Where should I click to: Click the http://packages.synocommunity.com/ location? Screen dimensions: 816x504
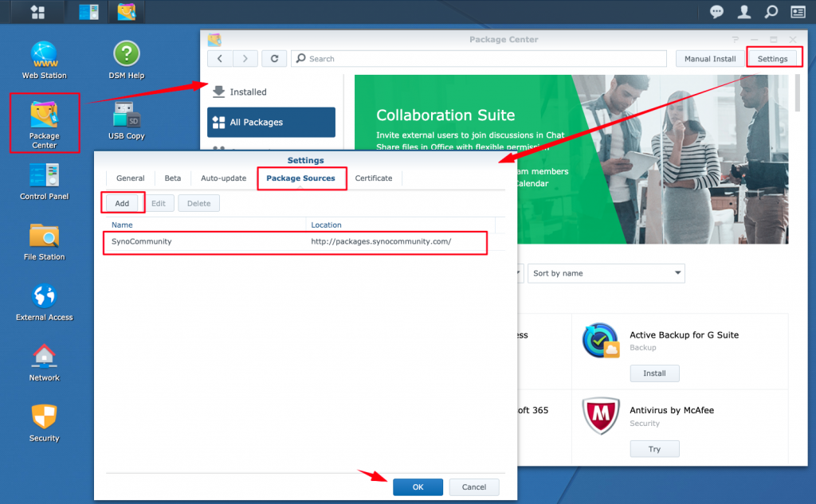click(381, 241)
